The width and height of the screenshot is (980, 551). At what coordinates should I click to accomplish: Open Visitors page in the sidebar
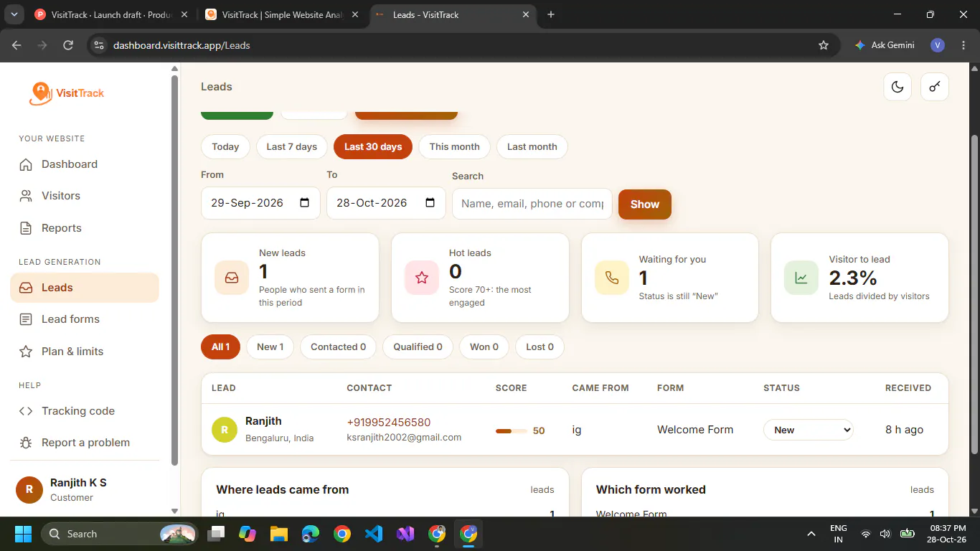(85, 196)
